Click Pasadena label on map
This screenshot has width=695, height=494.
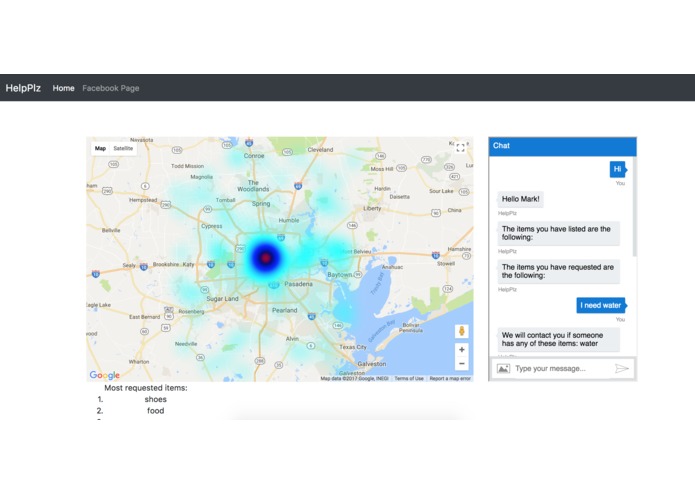298,284
